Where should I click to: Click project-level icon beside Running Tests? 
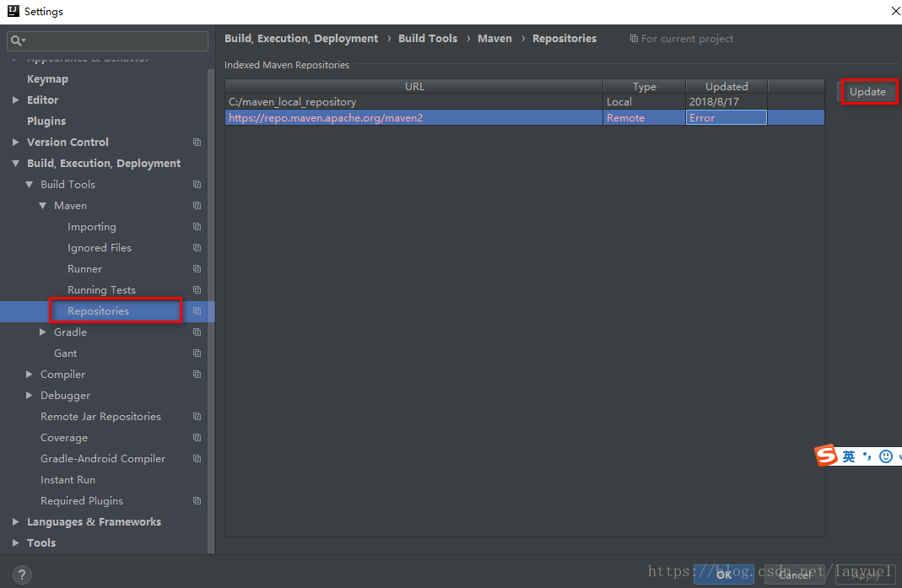pos(197,290)
